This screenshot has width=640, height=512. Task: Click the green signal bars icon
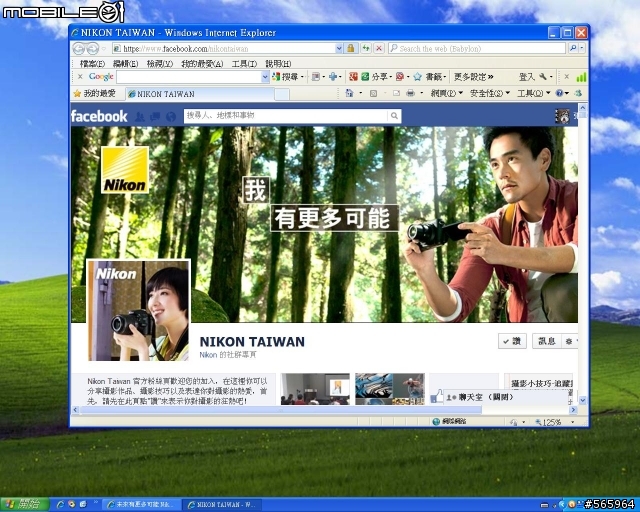(x=581, y=77)
